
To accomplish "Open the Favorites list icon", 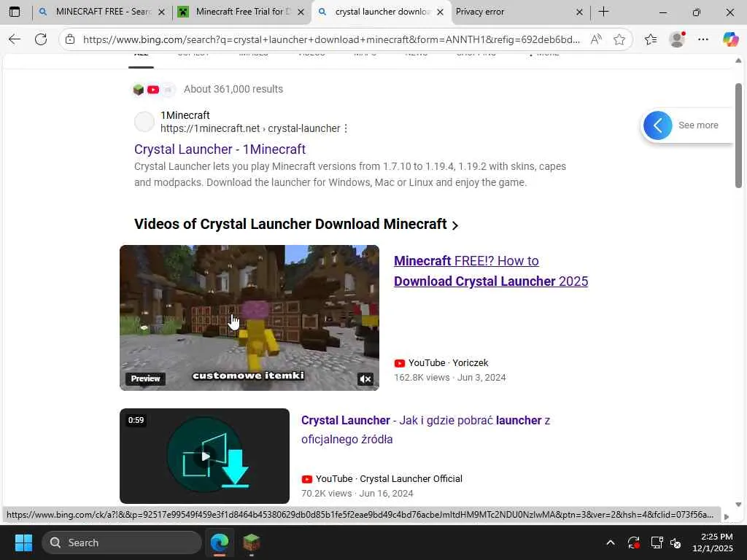I will pos(651,39).
